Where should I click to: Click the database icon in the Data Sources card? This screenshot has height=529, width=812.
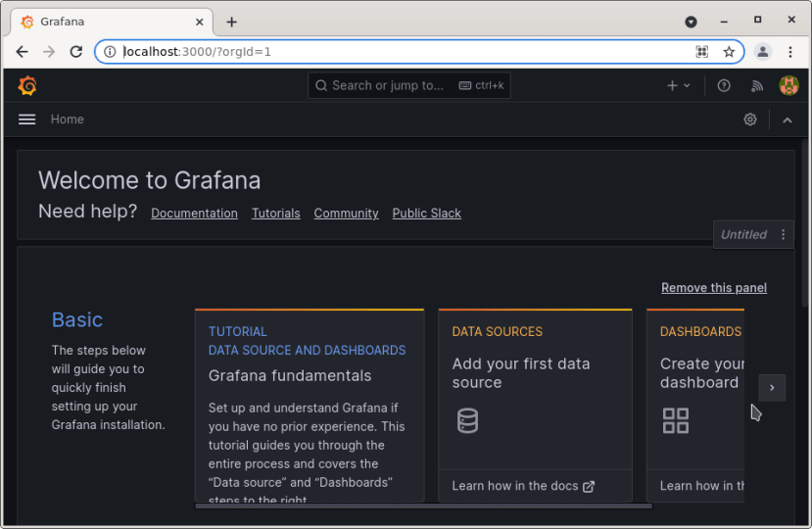pyautogui.click(x=467, y=420)
